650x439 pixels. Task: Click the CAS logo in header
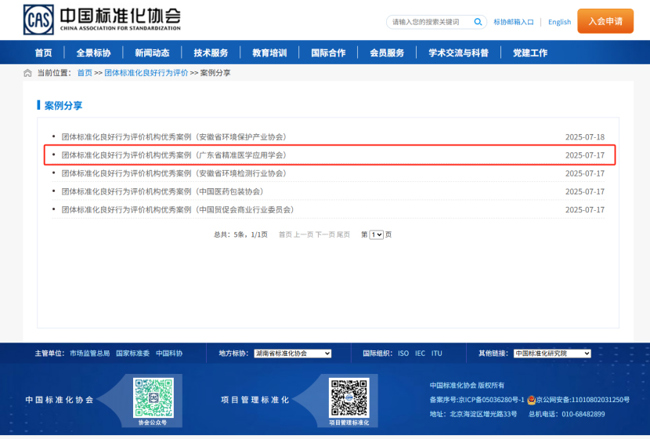point(37,19)
